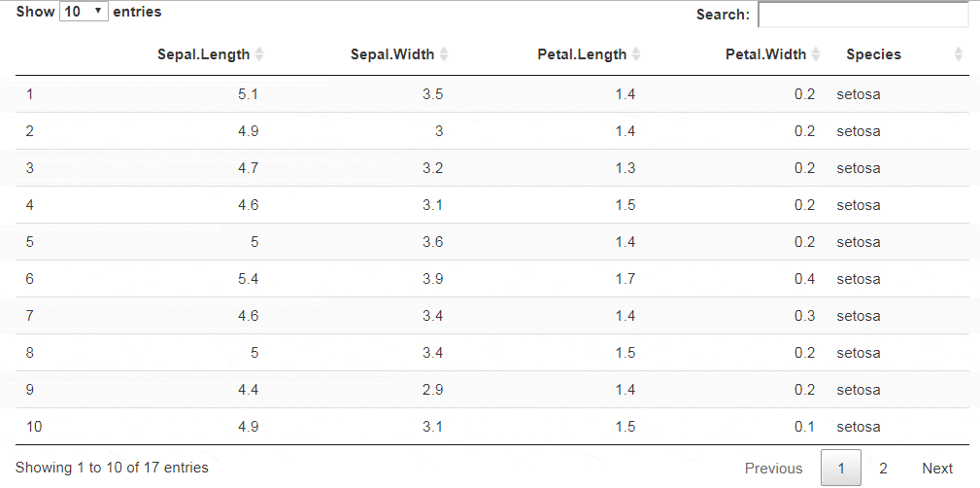Click the Species column sort arrows
The image size is (980, 488).
[959, 54]
